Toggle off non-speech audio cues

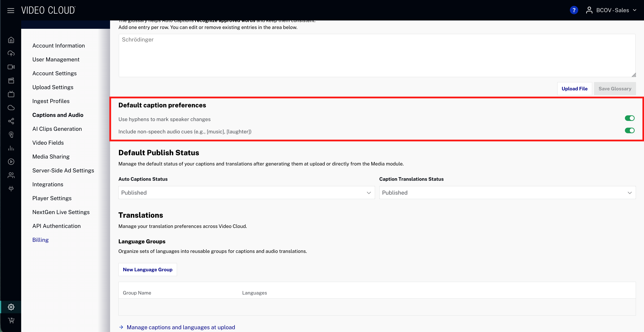coord(629,130)
